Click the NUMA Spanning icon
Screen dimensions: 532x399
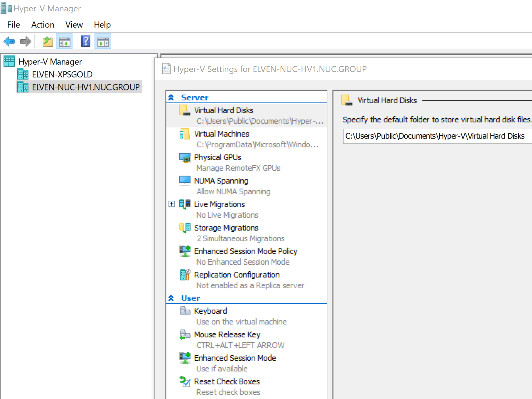185,181
